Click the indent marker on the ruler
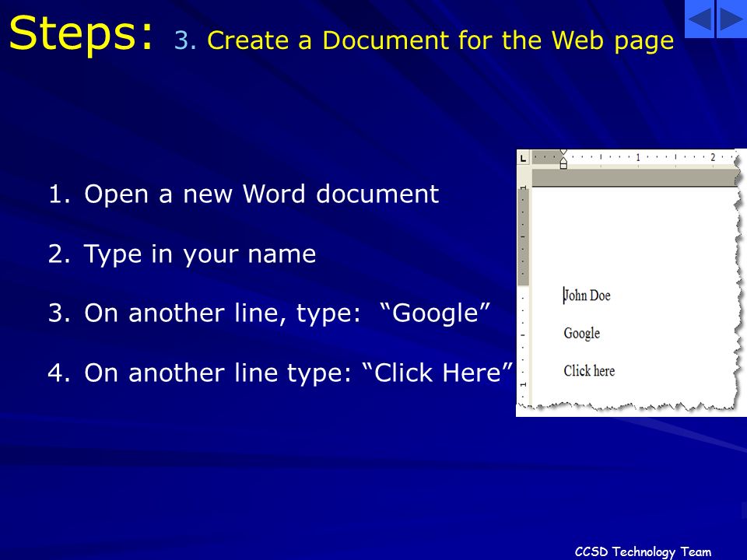 563,159
